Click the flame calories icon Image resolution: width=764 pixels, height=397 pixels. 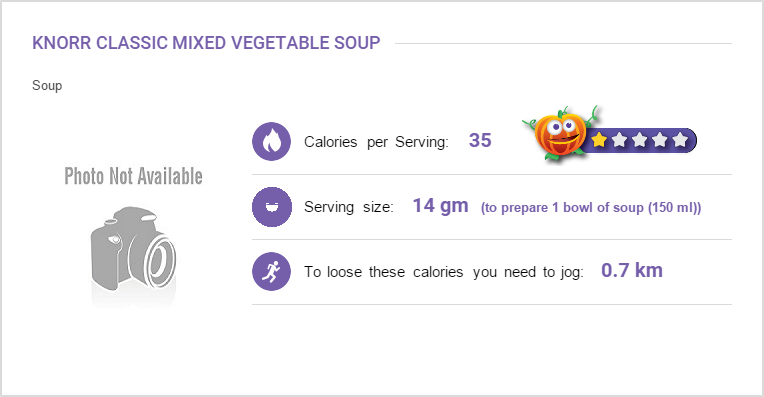[271, 141]
